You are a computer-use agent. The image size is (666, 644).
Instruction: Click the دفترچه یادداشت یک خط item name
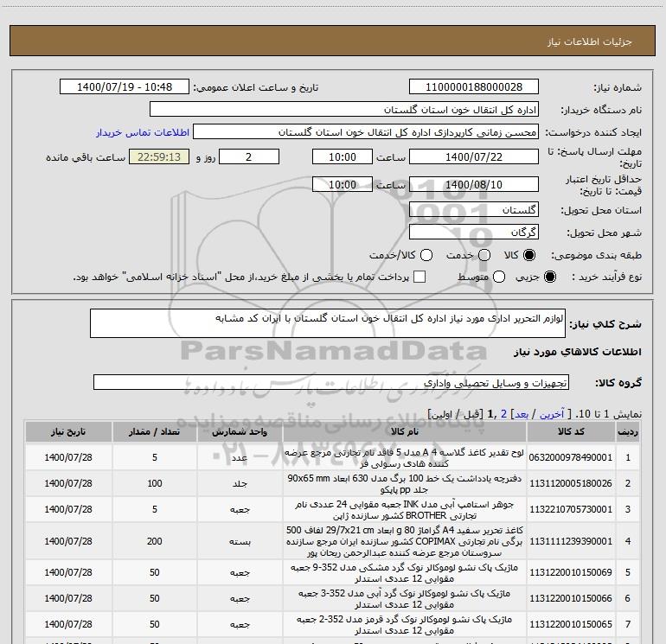405,484
